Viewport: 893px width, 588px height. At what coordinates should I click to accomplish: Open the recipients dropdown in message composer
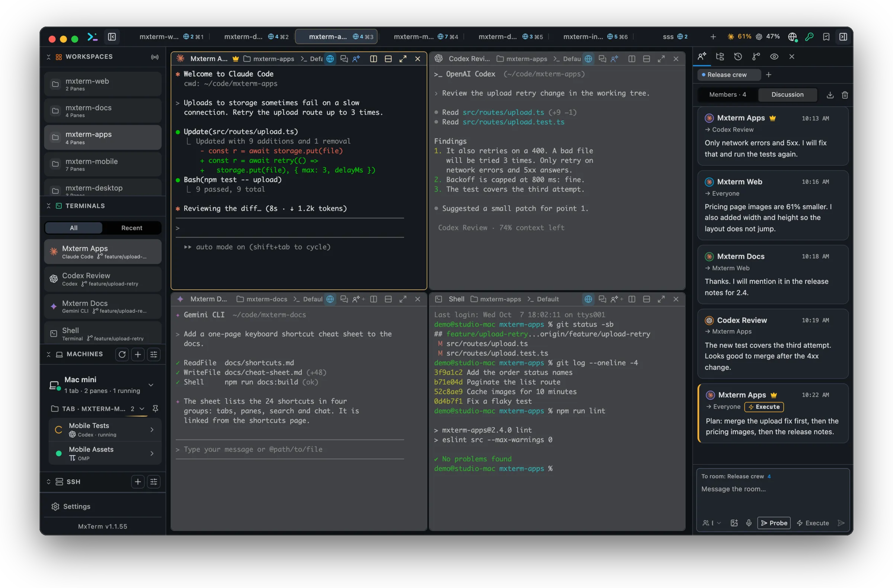click(x=711, y=523)
